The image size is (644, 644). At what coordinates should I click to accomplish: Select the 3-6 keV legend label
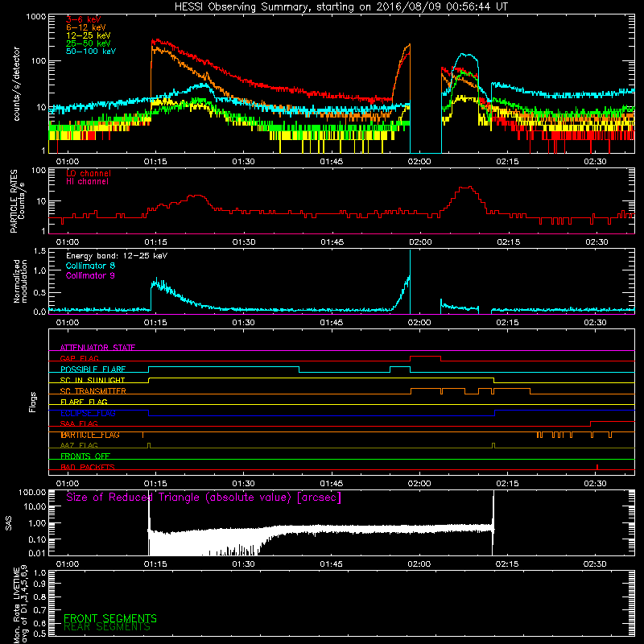(83, 19)
